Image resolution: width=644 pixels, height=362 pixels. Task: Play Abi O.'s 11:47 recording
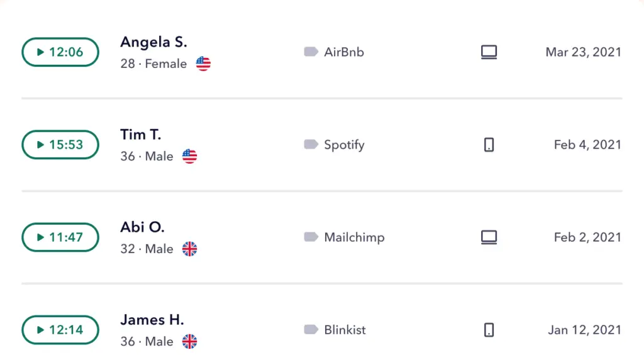pos(60,237)
